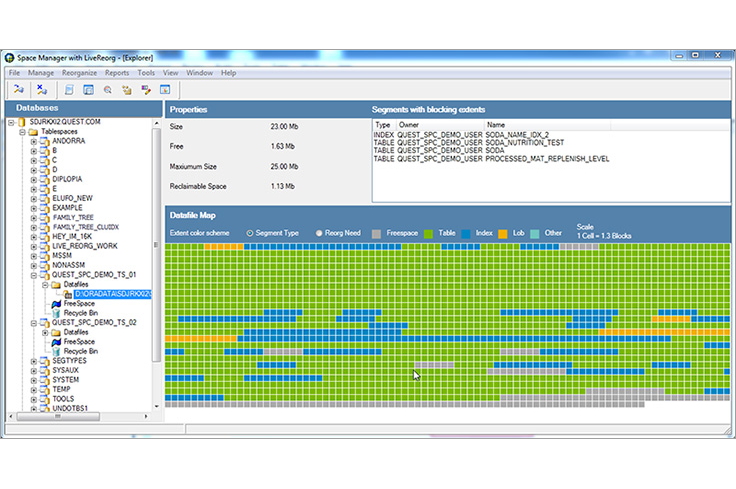Click the FreeSpace icon under QUEST_SPC_DEMO_TS_01
This screenshot has width=736, height=489.
coord(56,304)
